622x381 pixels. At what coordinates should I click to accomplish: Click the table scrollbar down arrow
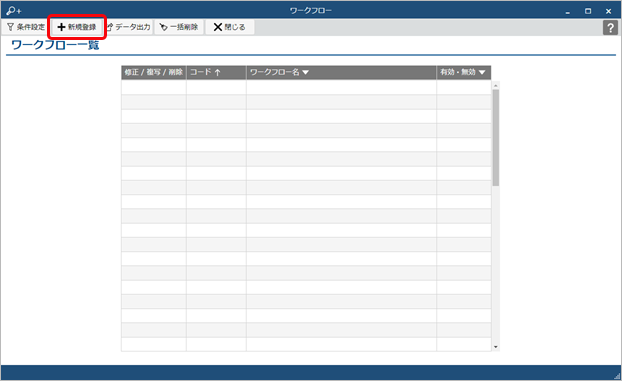point(495,347)
